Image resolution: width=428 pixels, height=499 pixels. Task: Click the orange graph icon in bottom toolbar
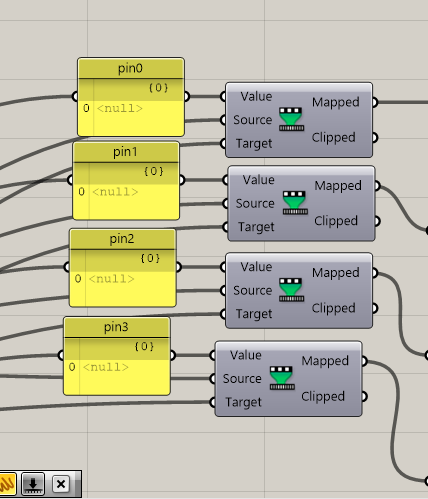coord(7,483)
